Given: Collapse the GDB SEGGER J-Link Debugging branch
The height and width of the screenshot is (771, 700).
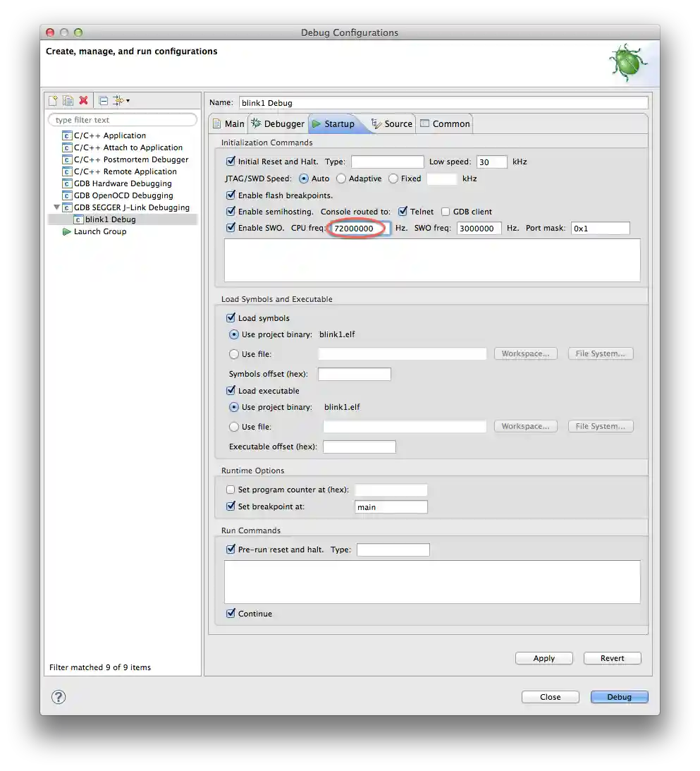Looking at the screenshot, I should click(57, 207).
